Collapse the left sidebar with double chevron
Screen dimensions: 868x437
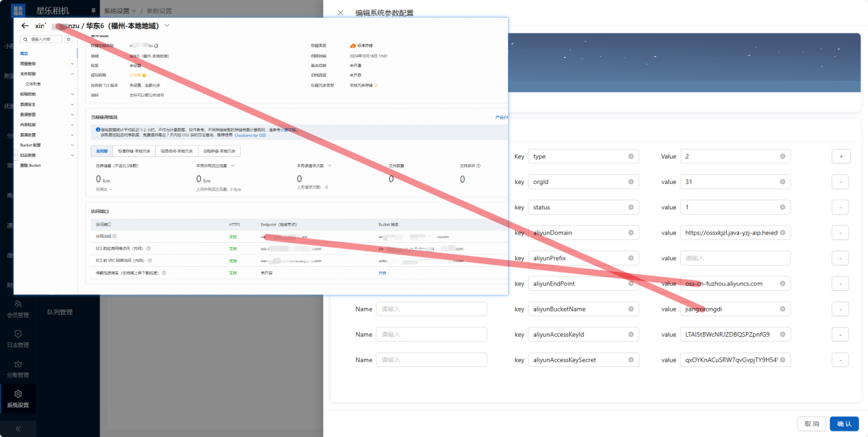[18, 428]
